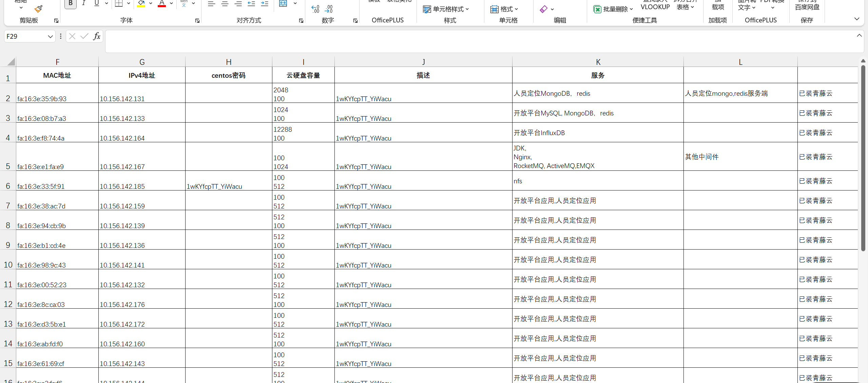
Task: Apply cell borders using the borders icon
Action: pyautogui.click(x=119, y=3)
